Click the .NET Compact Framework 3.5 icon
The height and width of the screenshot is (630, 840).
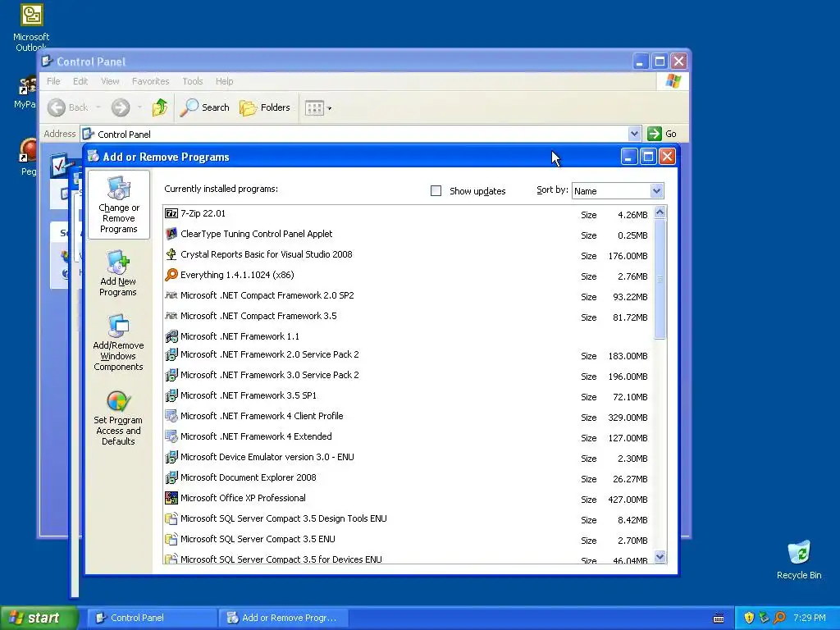tap(171, 316)
